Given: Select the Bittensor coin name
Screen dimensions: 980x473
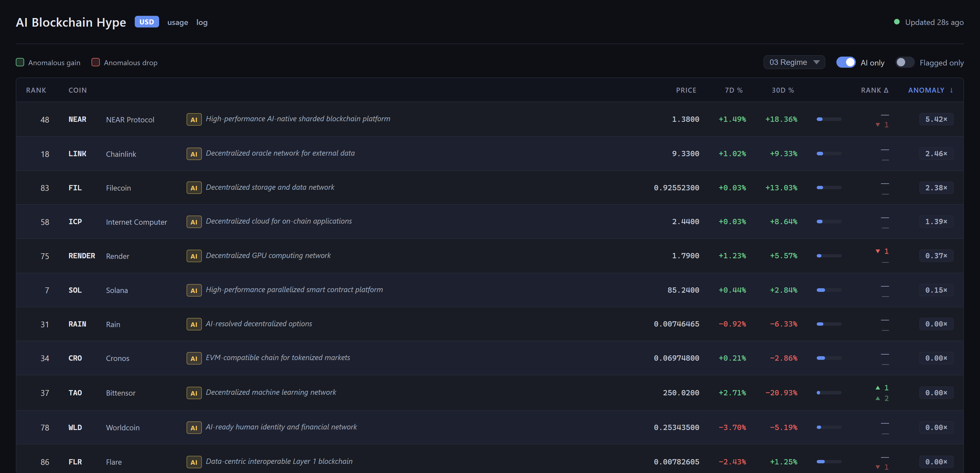Looking at the screenshot, I should 121,393.
